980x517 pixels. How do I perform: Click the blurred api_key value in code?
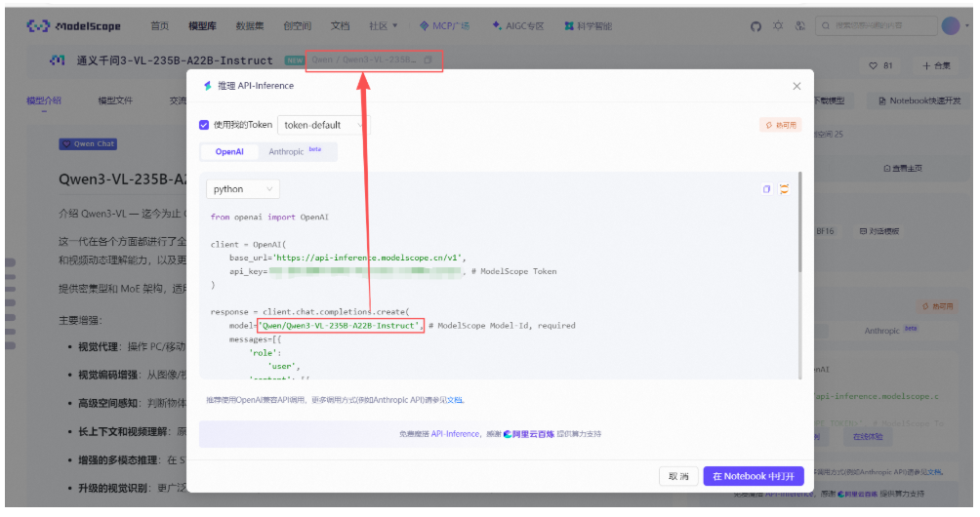366,271
